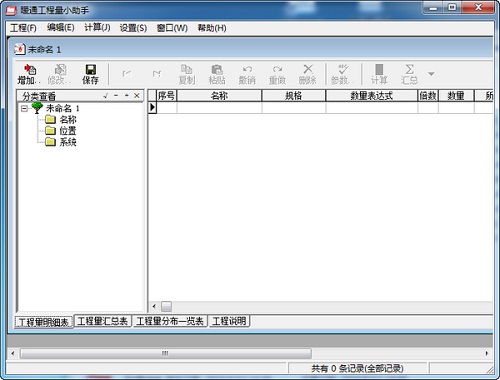This screenshot has height=380, width=500.
Task: Collapse the 未命名 1 tree node
Action: pos(24,108)
